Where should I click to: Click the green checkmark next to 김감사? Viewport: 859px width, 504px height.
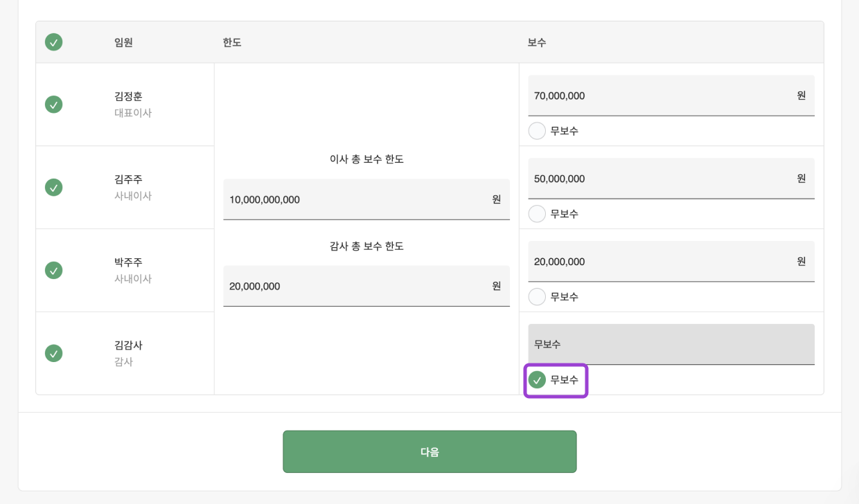[x=53, y=353]
